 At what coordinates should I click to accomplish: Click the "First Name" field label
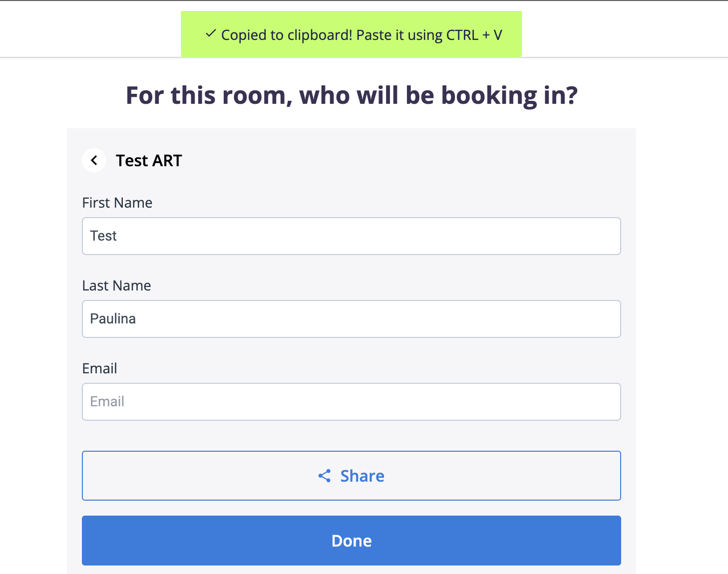pos(117,203)
